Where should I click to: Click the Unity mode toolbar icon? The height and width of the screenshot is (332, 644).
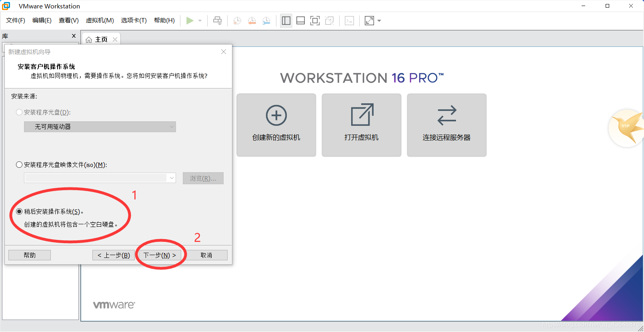coord(330,20)
